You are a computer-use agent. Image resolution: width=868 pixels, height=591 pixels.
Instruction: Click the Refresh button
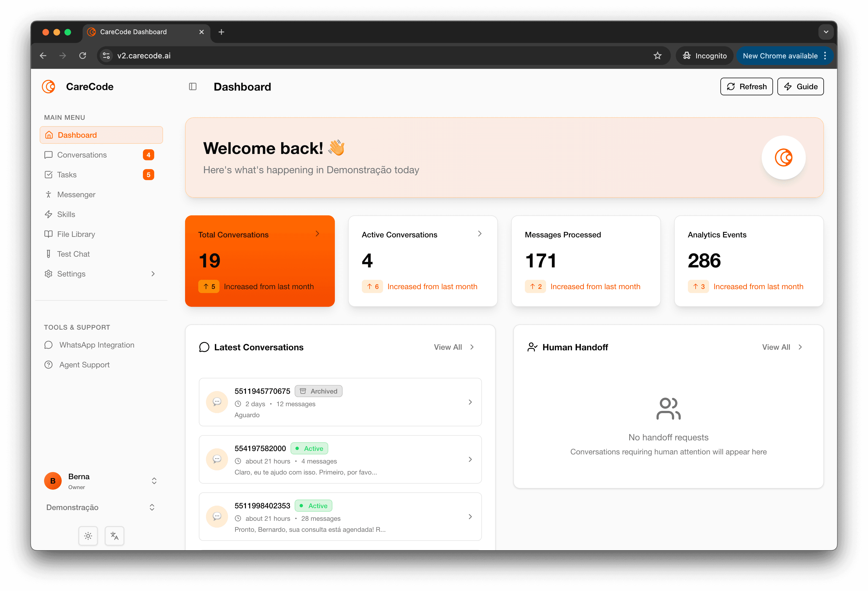[x=746, y=86]
